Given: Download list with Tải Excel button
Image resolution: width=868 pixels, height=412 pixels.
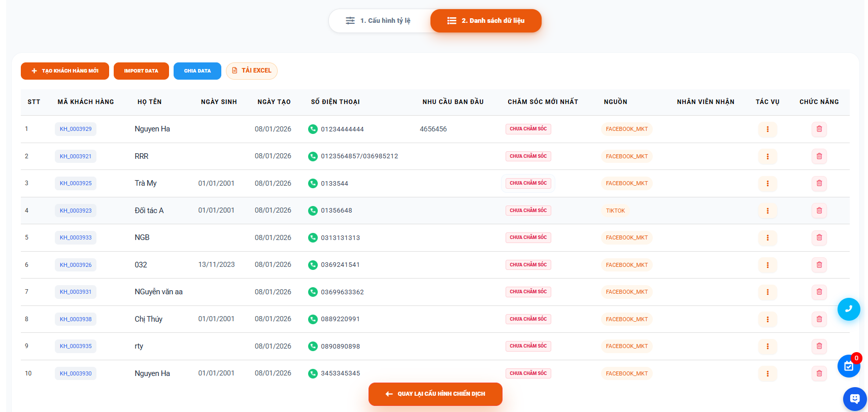Looking at the screenshot, I should pos(251,71).
